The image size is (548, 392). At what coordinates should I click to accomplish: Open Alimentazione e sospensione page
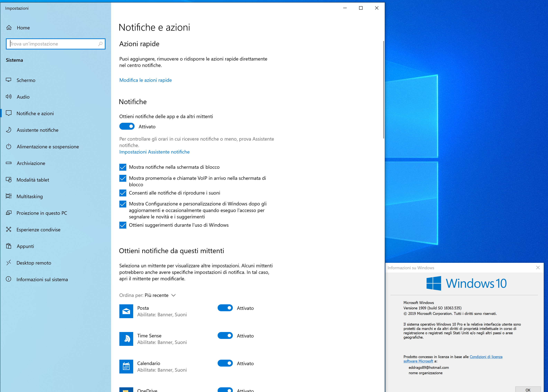[56, 146]
